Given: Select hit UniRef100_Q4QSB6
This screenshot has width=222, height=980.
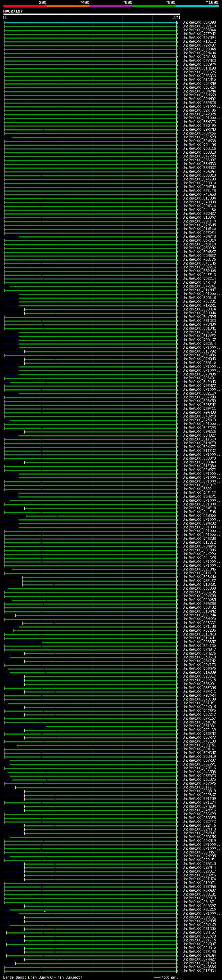Looking at the screenshot, I should click(199, 967).
